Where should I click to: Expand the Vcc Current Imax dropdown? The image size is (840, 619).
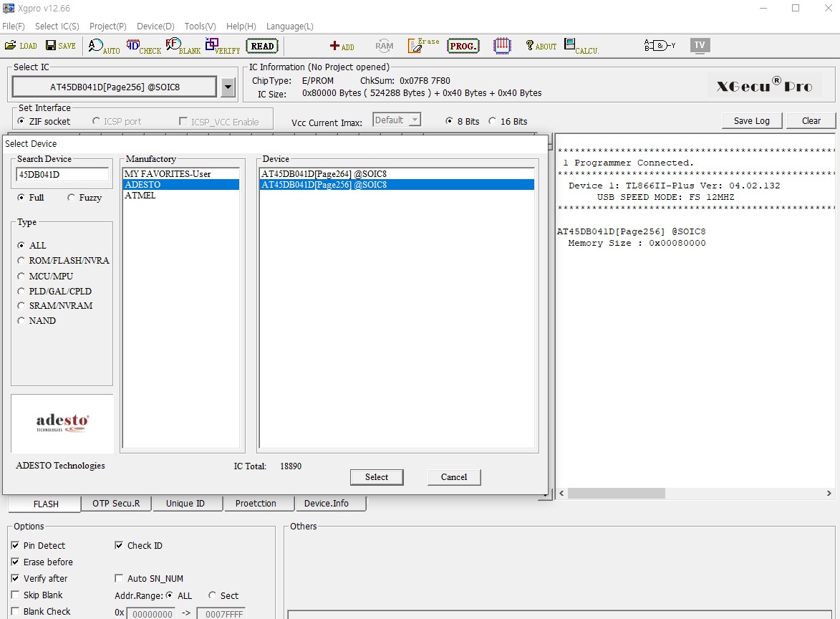(414, 120)
